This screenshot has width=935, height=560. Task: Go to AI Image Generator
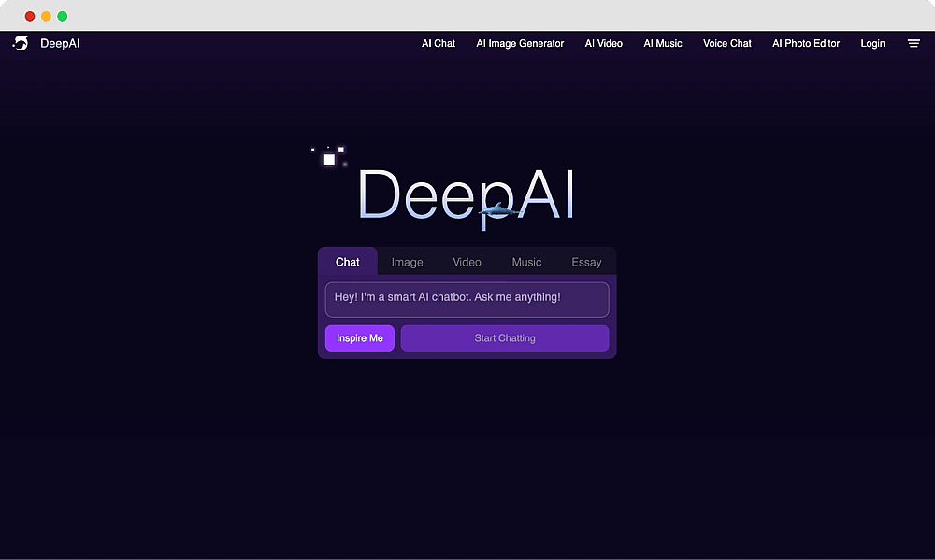tap(520, 44)
